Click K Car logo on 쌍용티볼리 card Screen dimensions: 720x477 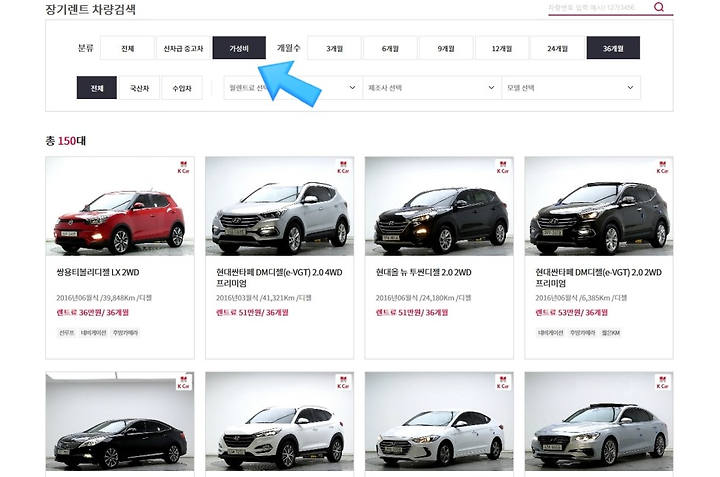[183, 167]
